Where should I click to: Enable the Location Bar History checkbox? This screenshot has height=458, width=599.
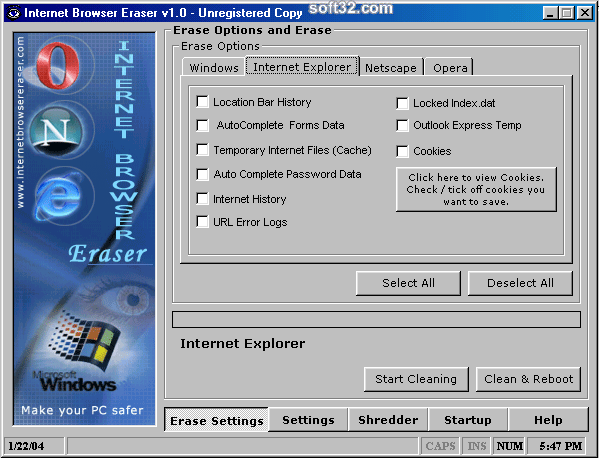click(x=202, y=102)
